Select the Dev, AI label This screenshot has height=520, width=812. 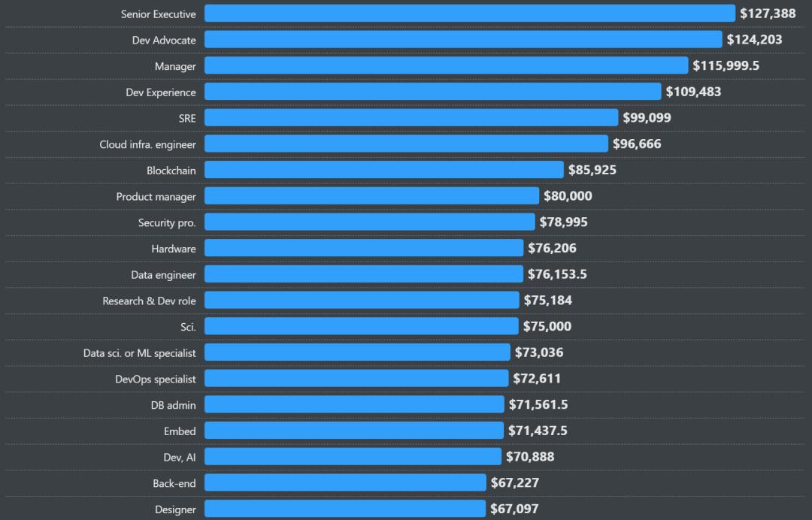[x=180, y=457]
